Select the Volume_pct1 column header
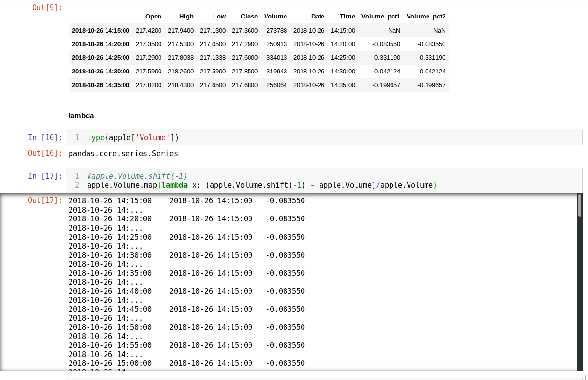This screenshot has width=588, height=380. tap(381, 17)
